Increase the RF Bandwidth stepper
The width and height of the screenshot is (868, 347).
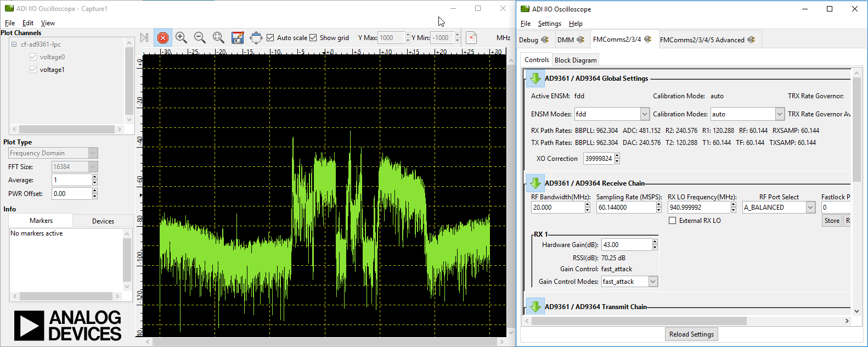pyautogui.click(x=587, y=205)
